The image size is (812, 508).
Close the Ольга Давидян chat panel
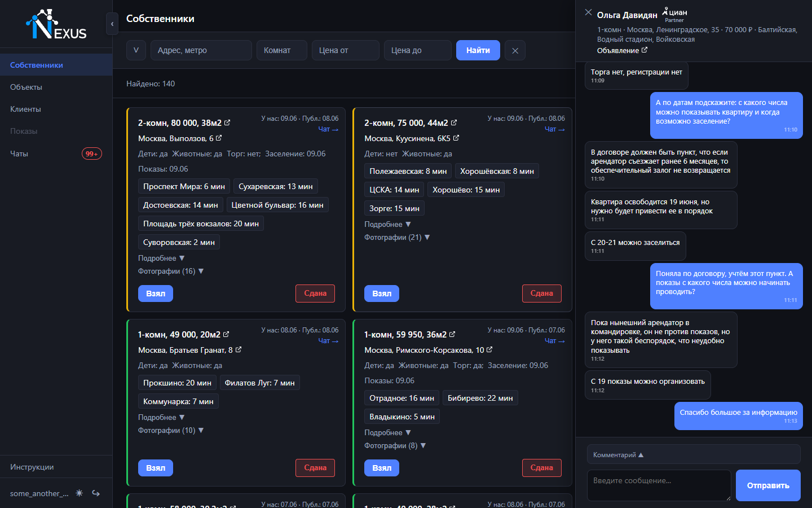point(588,12)
